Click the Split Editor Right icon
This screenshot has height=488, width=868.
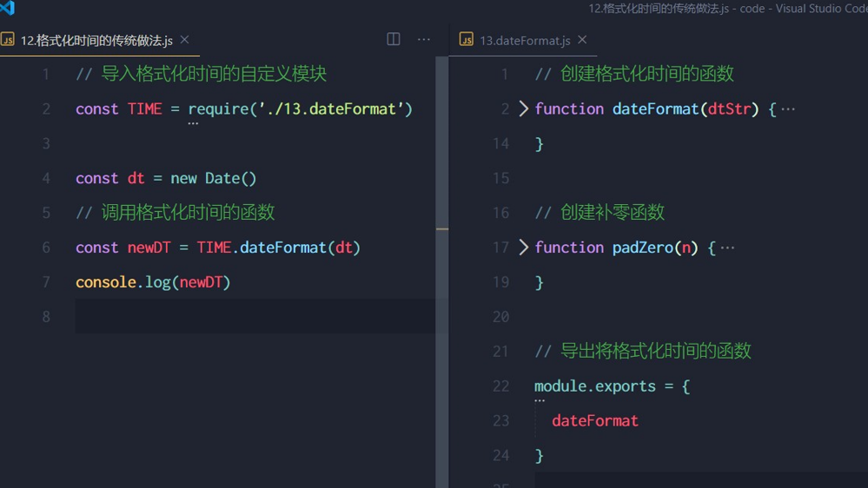[394, 39]
